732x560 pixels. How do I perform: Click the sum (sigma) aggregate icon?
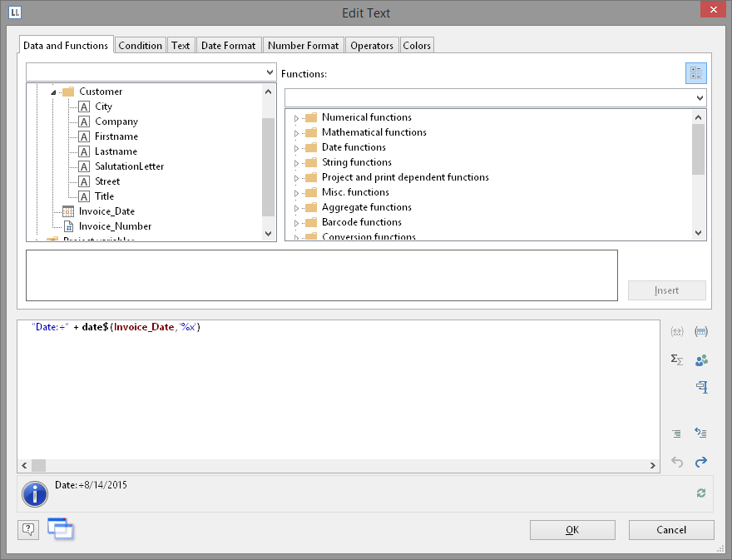[677, 359]
